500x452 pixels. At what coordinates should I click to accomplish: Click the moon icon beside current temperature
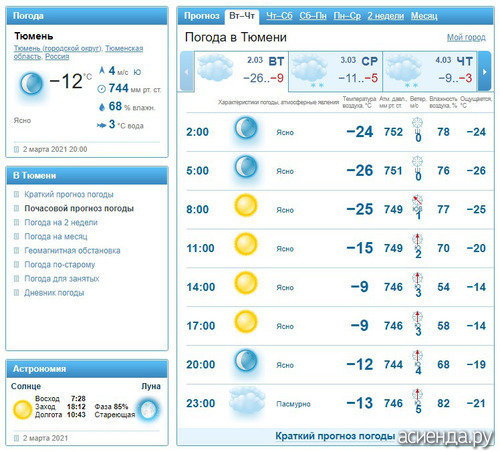tap(31, 83)
